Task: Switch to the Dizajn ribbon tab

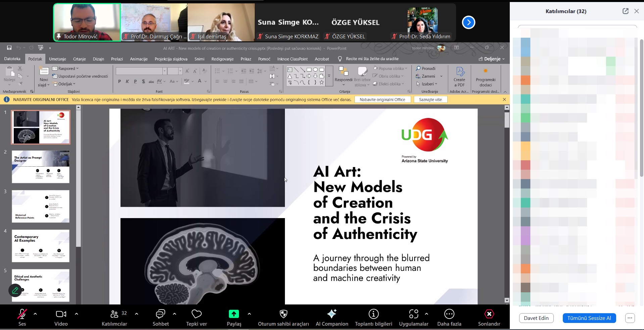Action: click(x=98, y=59)
